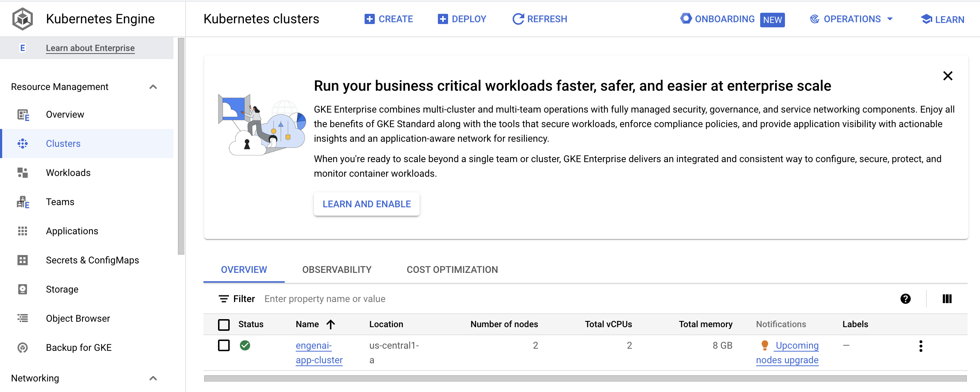The height and width of the screenshot is (392, 980).
Task: Click the Workloads sidebar icon
Action: 23,173
